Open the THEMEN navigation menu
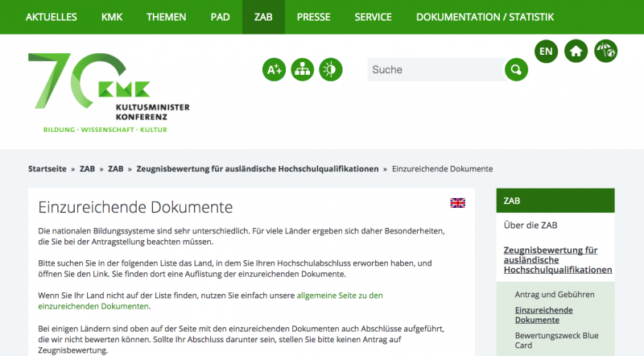Screen dimensions: 644x356 [x=167, y=17]
